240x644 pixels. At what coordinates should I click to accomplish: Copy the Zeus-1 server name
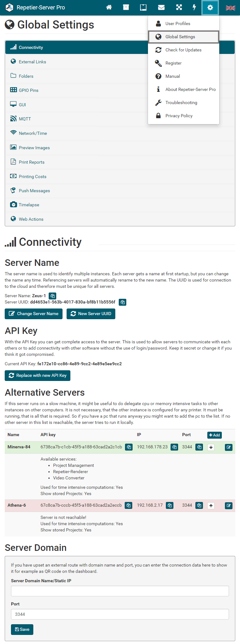click(x=52, y=296)
